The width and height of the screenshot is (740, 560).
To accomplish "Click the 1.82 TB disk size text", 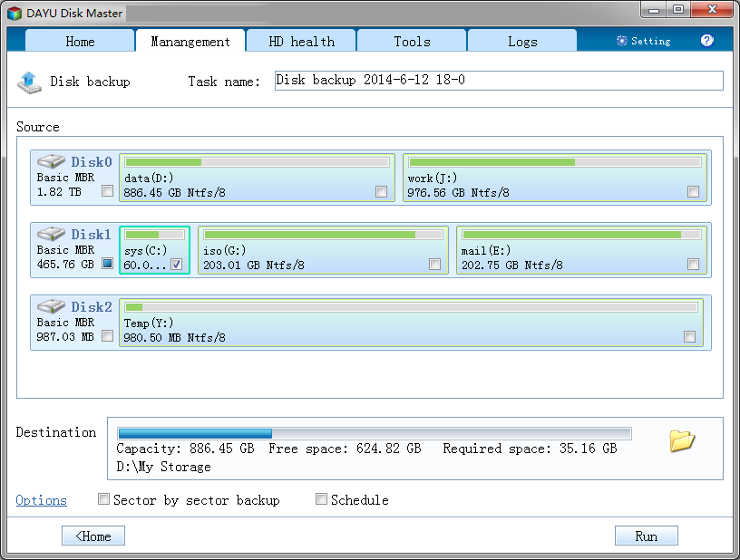I will (59, 191).
